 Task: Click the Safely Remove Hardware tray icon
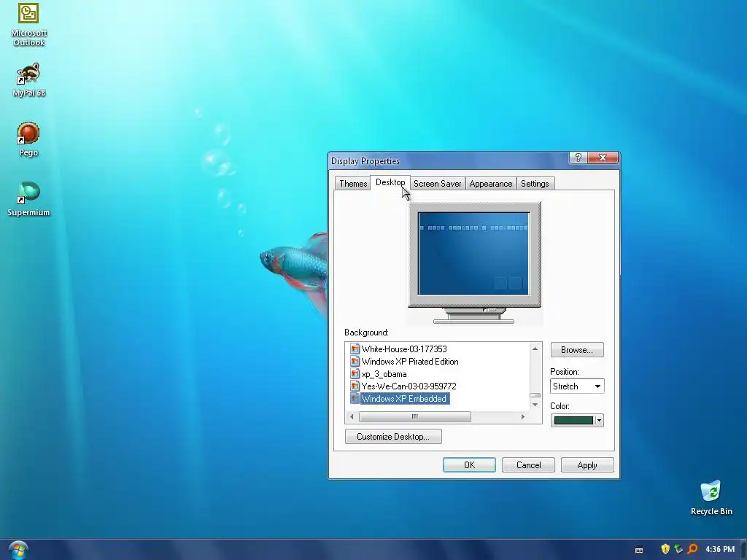pos(678,549)
